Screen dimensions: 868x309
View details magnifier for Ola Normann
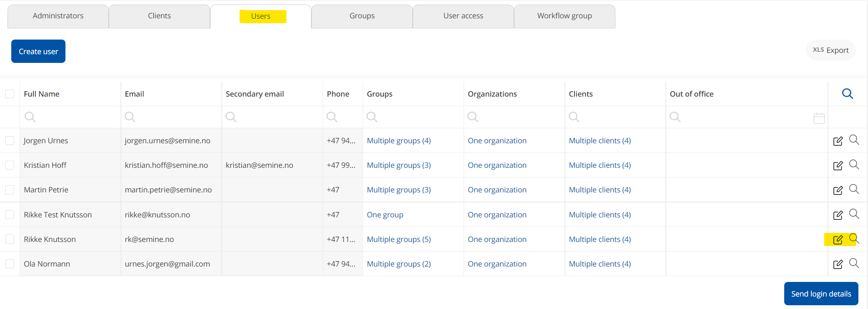(854, 263)
